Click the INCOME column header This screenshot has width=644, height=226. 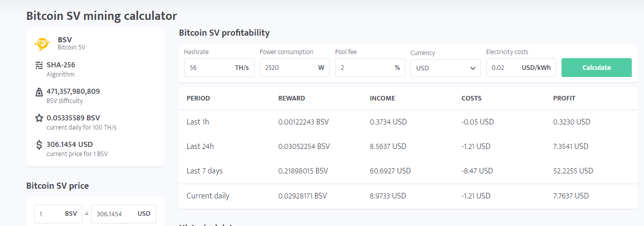(382, 98)
